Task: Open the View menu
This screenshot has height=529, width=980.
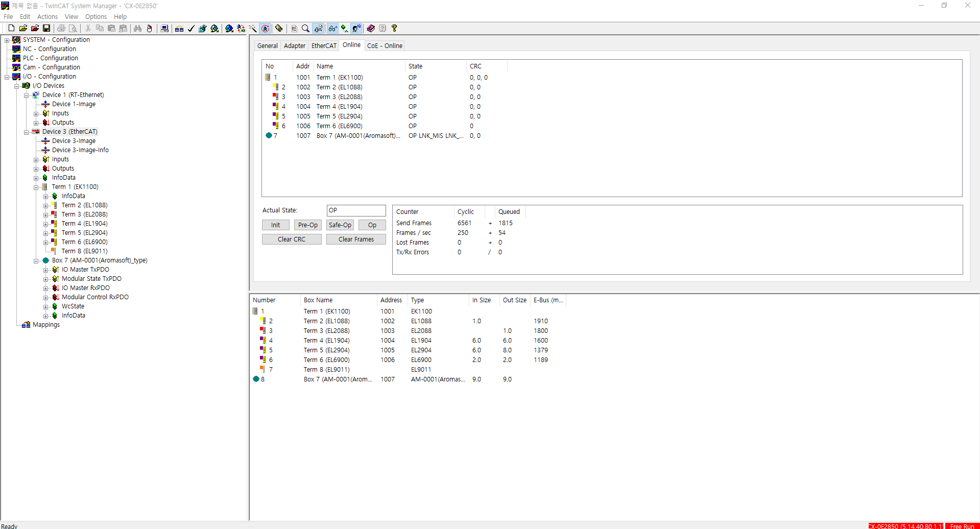Action: (71, 17)
